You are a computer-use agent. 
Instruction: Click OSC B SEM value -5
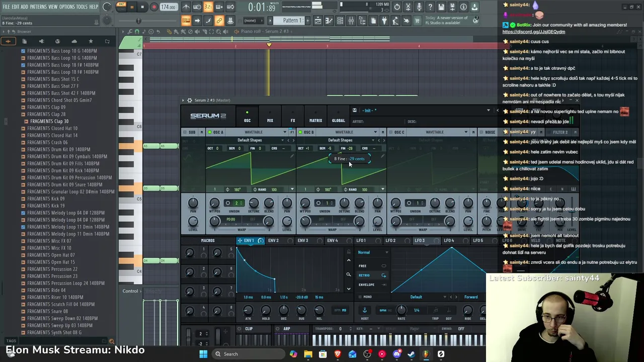click(x=330, y=148)
